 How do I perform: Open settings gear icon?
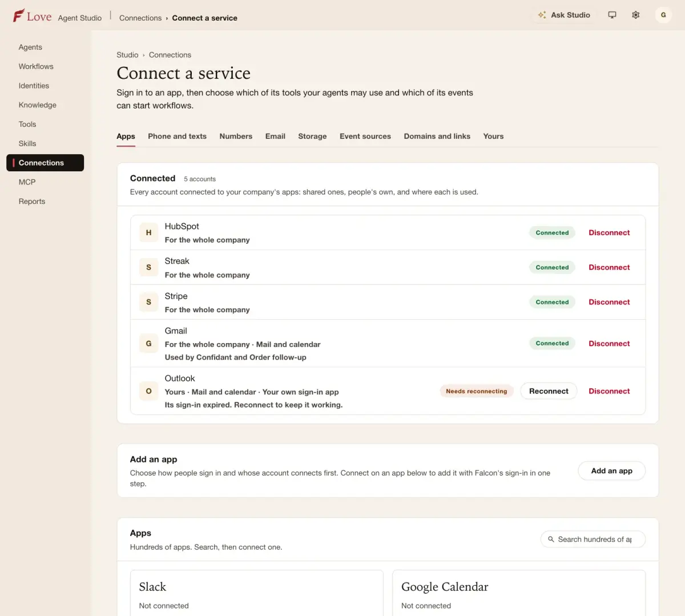pyautogui.click(x=635, y=15)
